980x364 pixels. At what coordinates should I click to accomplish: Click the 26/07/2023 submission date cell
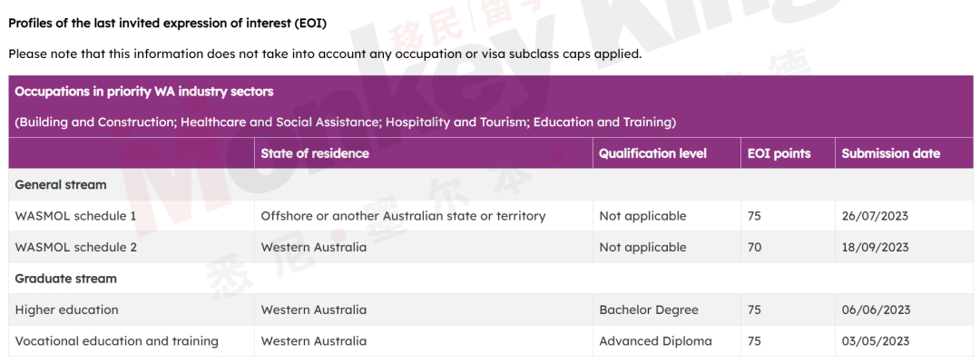pyautogui.click(x=875, y=216)
